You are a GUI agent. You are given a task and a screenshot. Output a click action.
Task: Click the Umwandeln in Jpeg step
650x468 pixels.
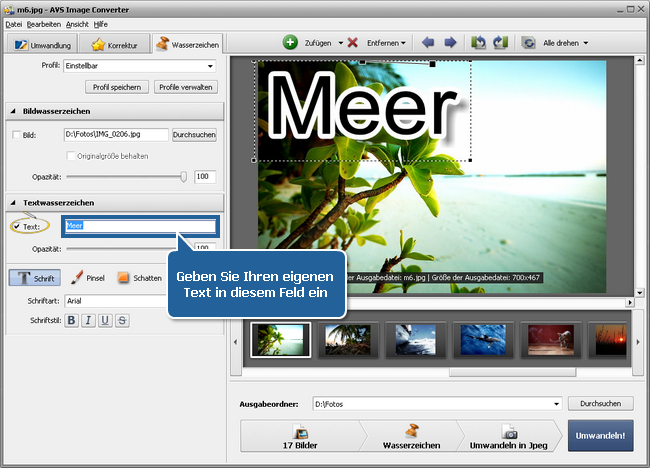pos(509,436)
